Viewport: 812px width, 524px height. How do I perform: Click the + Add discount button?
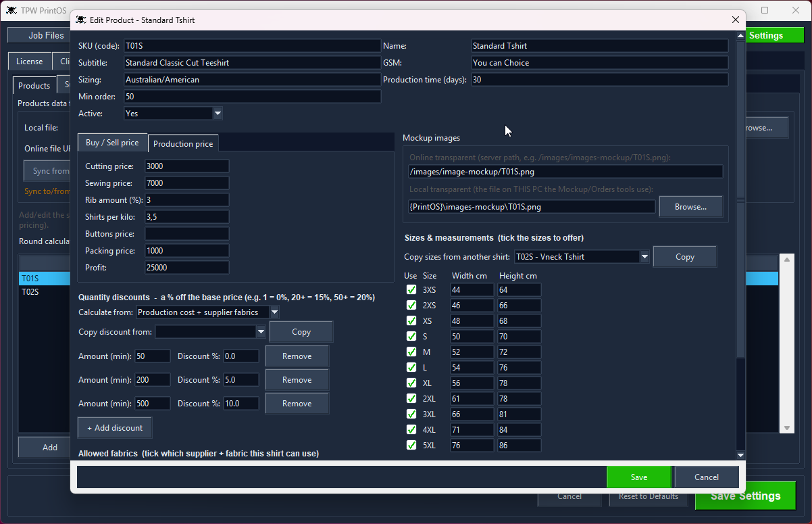115,428
